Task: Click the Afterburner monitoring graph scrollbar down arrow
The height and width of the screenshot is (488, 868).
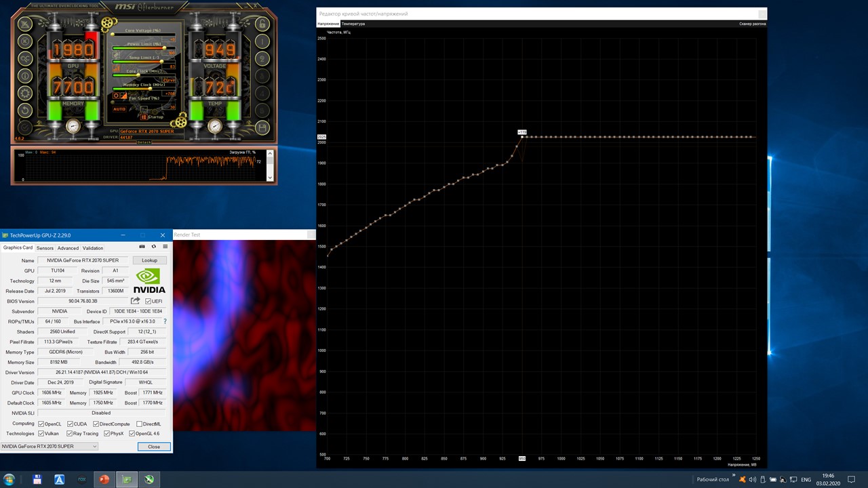Action: tap(271, 177)
